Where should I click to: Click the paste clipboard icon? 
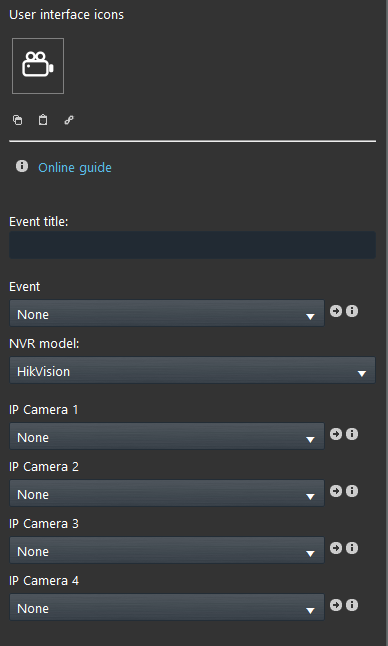coord(43,120)
